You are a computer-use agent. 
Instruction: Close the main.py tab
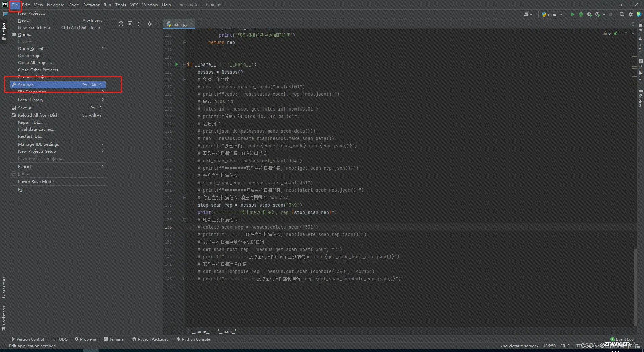pyautogui.click(x=192, y=24)
